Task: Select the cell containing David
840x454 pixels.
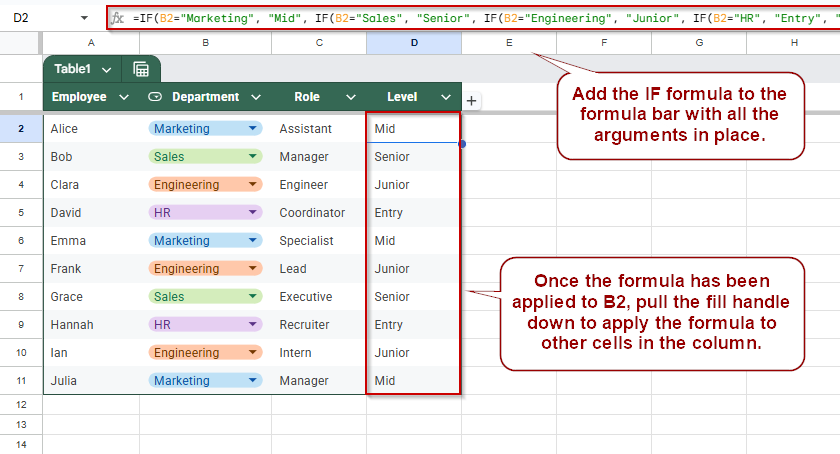Action: pyautogui.click(x=91, y=212)
